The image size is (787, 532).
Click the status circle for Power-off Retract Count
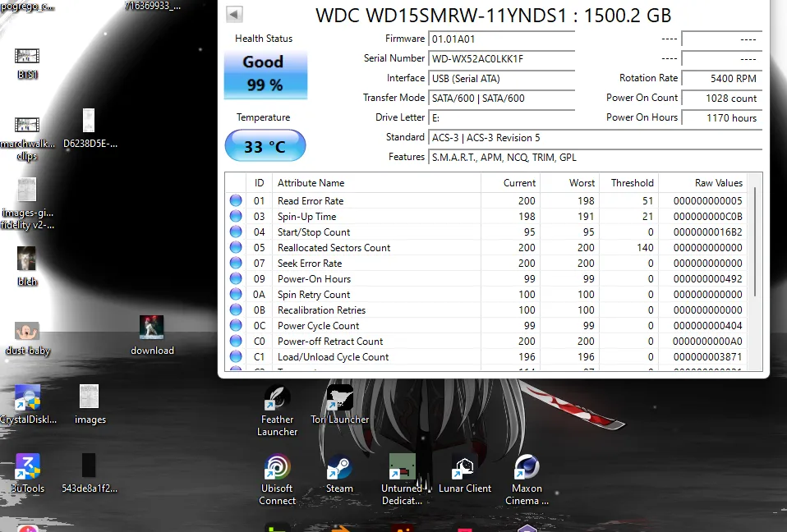[x=236, y=341]
